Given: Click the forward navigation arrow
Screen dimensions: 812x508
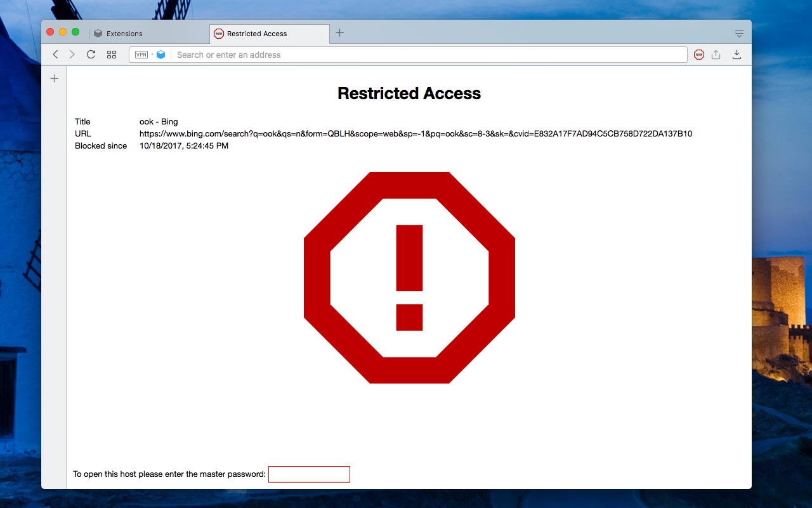Looking at the screenshot, I should click(72, 55).
